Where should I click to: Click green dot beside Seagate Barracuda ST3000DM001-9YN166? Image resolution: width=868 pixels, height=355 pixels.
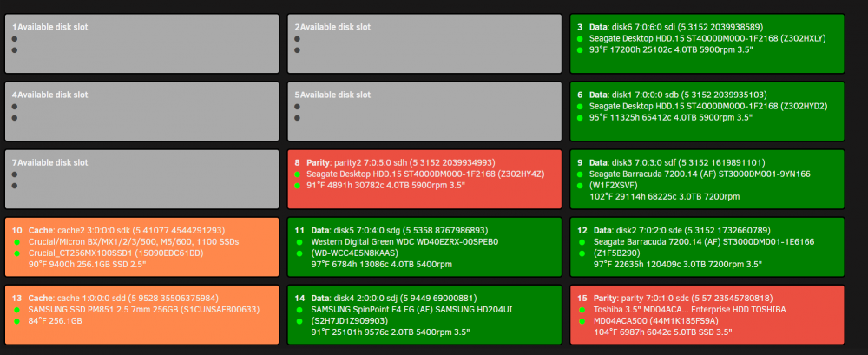(580, 174)
